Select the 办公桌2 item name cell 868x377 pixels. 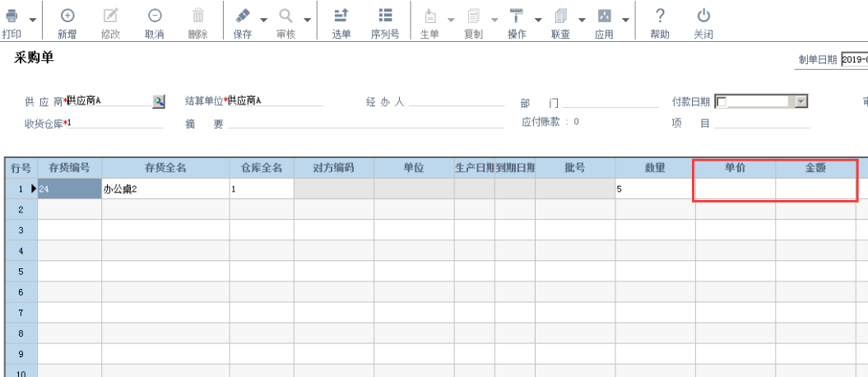tap(165, 188)
